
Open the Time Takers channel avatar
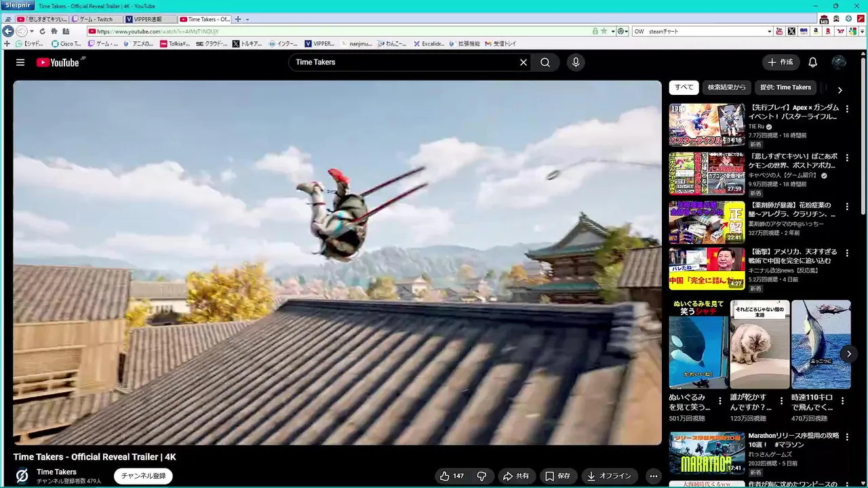pos(22,476)
